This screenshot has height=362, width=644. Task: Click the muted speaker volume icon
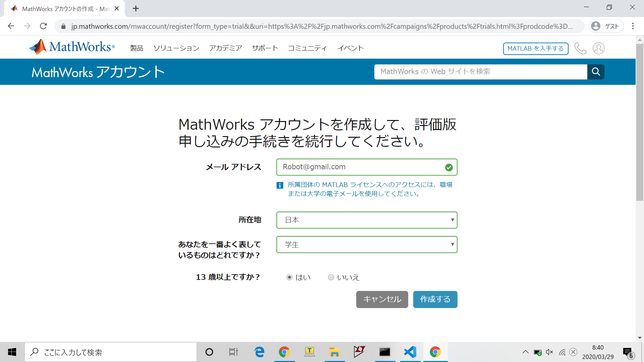549,352
